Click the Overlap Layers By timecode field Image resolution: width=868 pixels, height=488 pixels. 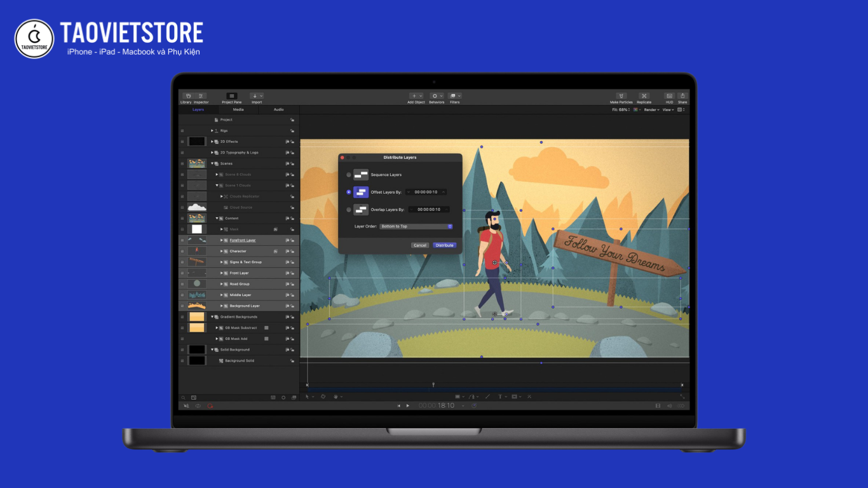pyautogui.click(x=429, y=209)
